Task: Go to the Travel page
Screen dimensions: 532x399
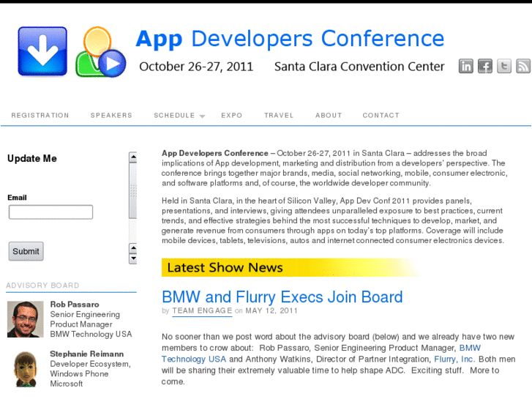Action: (279, 116)
